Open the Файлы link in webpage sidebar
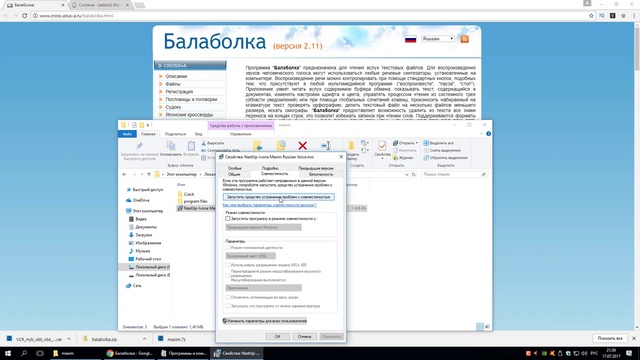The height and width of the screenshot is (360, 640). coord(173,84)
